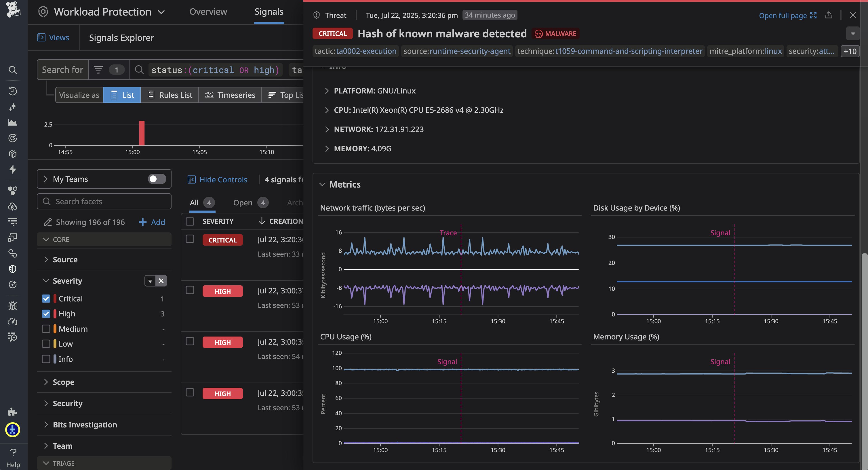Open recent history clock icon
The width and height of the screenshot is (868, 470).
pos(12,91)
